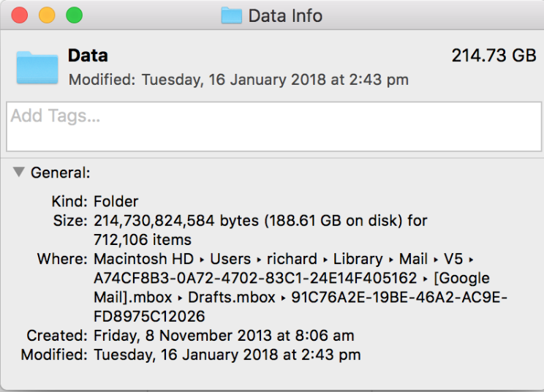Click the Data Info window title

point(284,15)
